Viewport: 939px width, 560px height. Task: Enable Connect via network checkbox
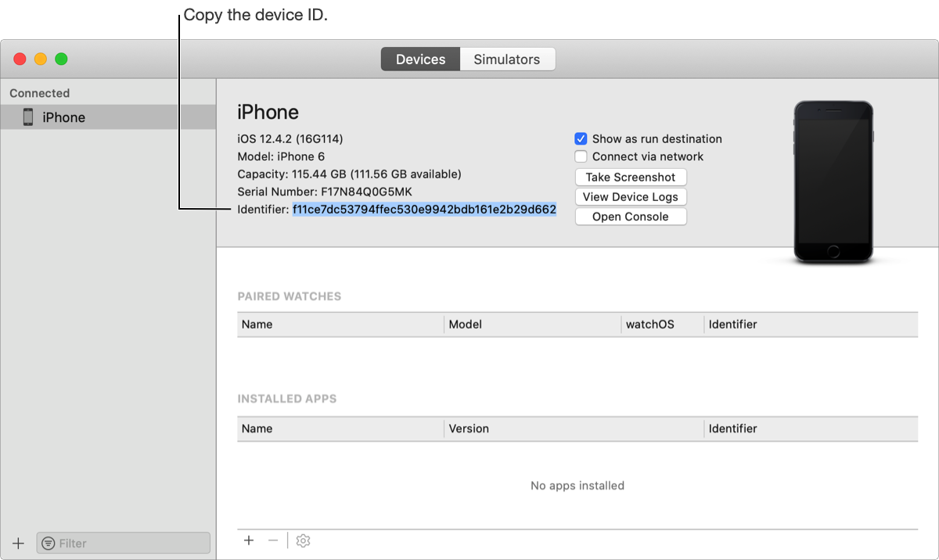coord(581,156)
